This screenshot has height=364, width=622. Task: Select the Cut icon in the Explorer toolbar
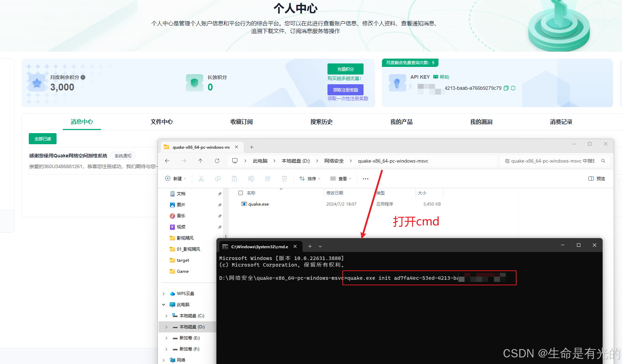[201, 179]
